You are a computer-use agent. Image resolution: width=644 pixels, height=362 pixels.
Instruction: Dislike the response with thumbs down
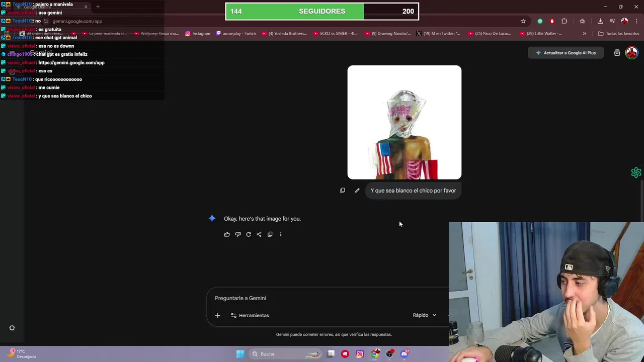tap(238, 234)
